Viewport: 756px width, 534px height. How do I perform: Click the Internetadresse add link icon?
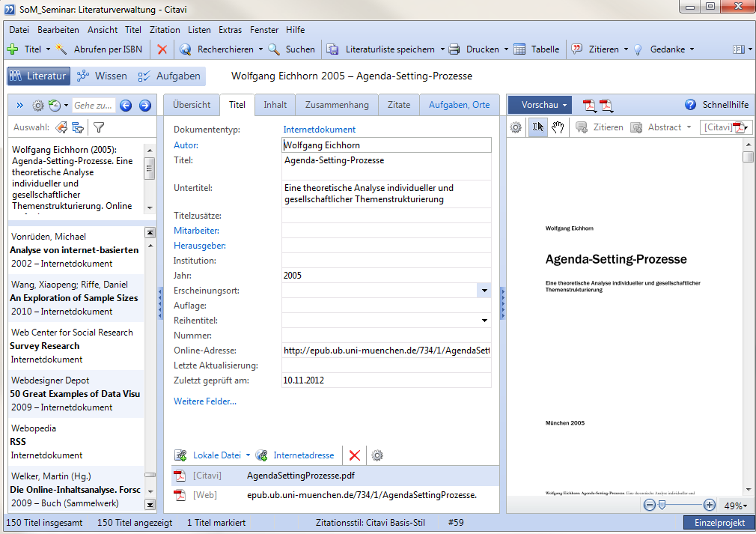(x=261, y=455)
